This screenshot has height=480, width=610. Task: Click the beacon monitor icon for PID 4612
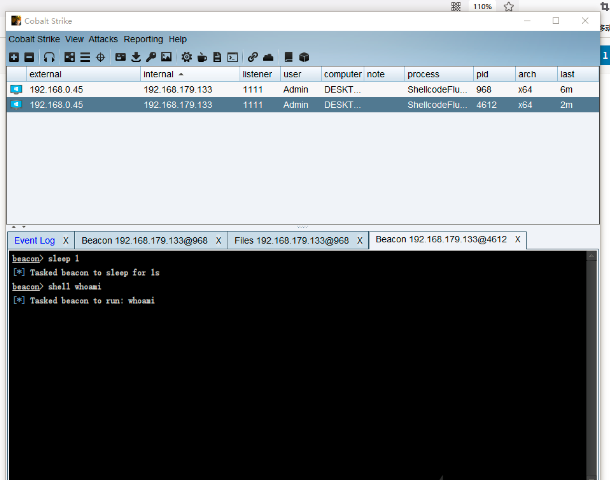16,105
